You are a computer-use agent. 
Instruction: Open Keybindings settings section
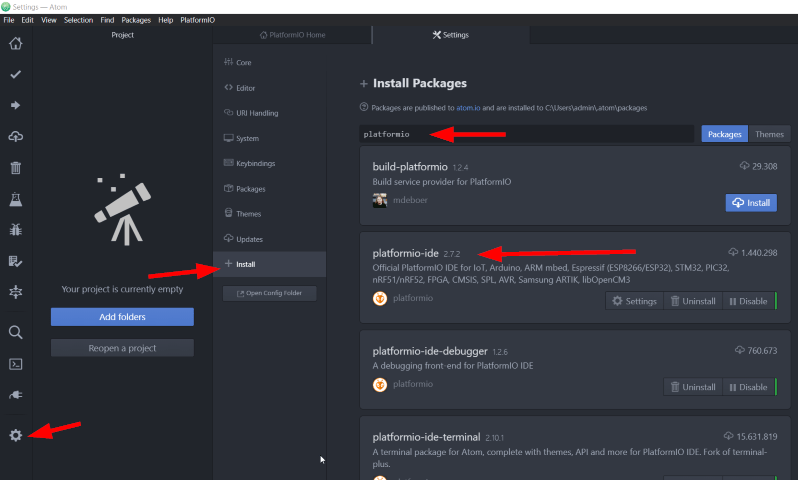[270, 163]
